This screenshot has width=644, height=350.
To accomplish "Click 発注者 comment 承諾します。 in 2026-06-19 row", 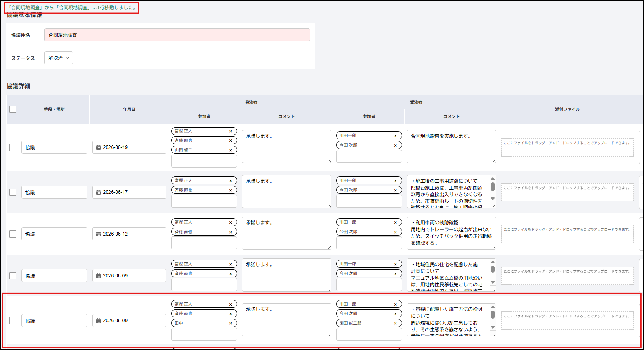I will tap(286, 147).
